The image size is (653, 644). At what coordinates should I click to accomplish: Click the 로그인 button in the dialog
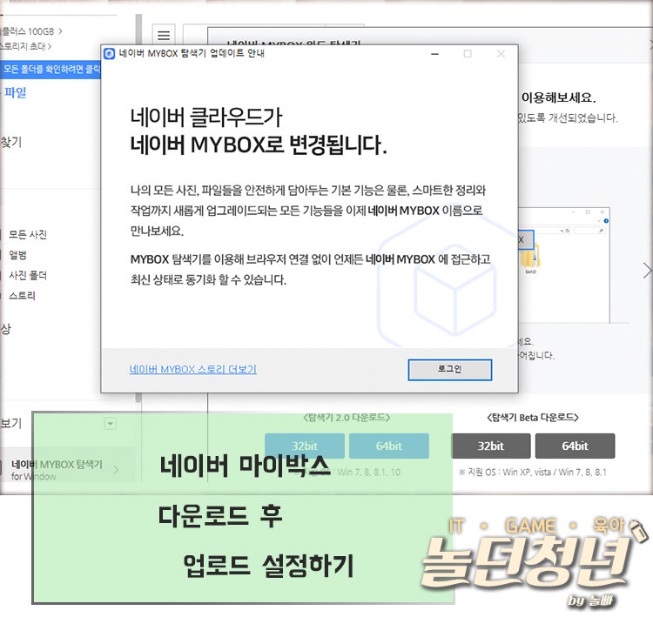point(450,369)
